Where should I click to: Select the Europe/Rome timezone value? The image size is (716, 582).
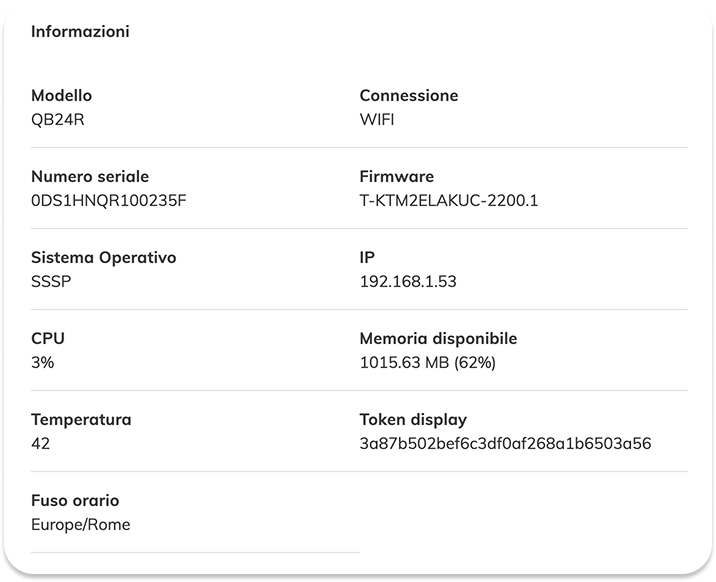81,524
